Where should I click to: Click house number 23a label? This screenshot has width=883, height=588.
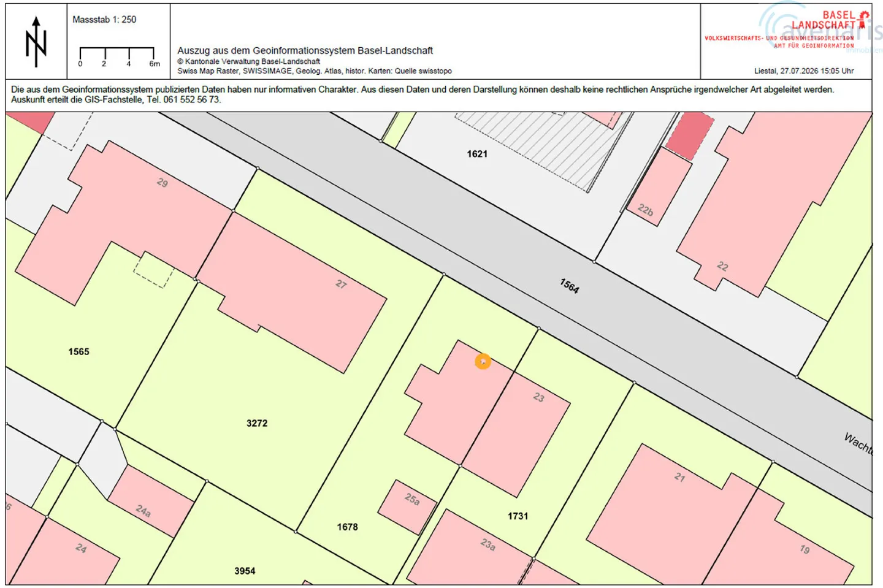tap(488, 544)
